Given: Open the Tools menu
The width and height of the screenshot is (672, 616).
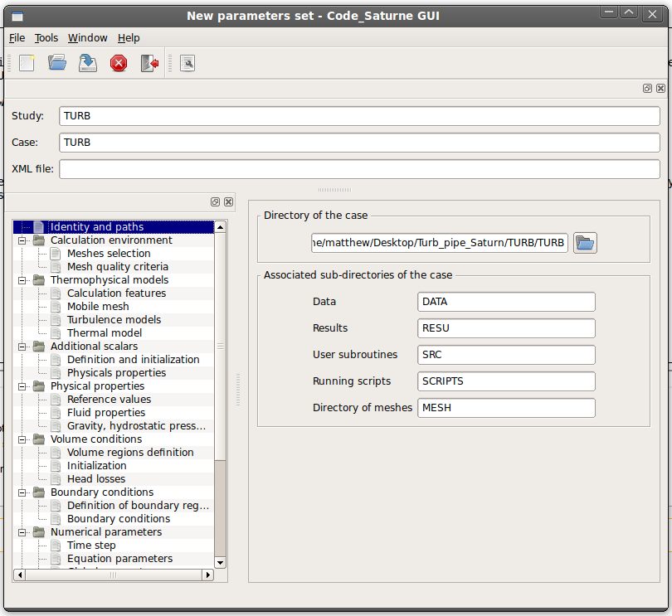Looking at the screenshot, I should pos(46,38).
